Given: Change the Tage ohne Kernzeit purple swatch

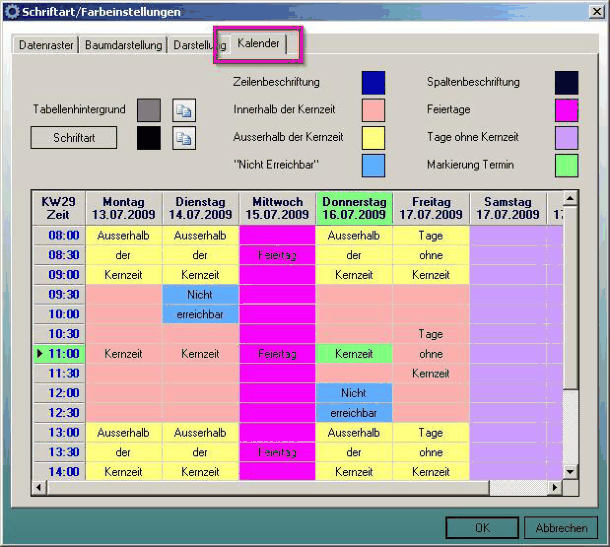Looking at the screenshot, I should click(566, 138).
